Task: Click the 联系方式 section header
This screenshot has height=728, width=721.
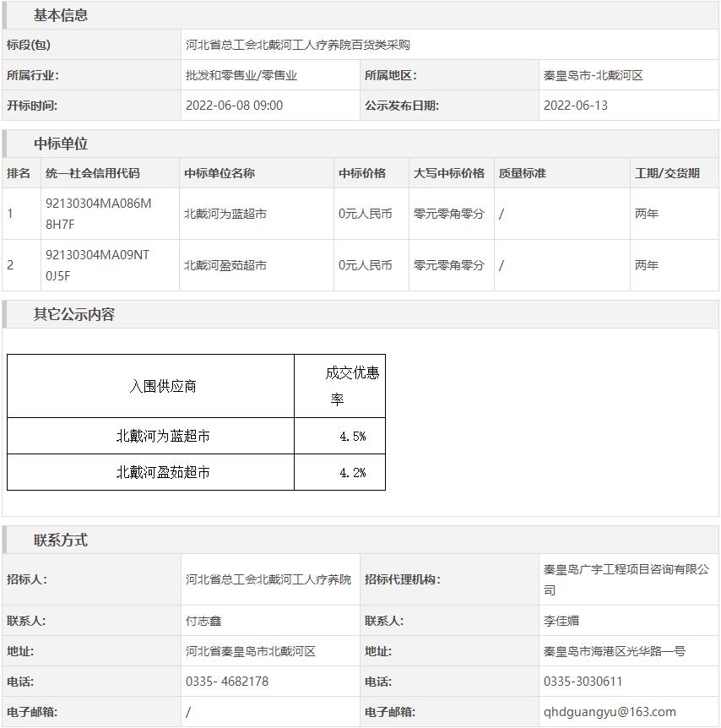Action: 60,541
